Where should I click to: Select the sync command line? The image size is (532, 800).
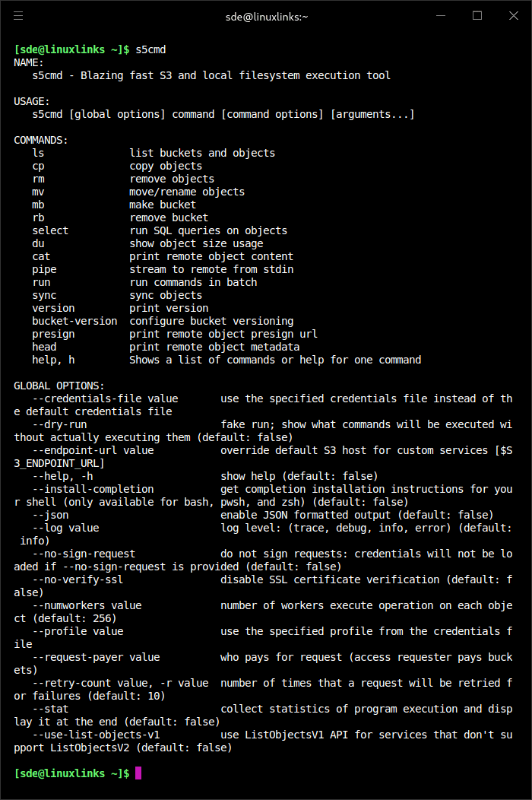[x=44, y=295]
